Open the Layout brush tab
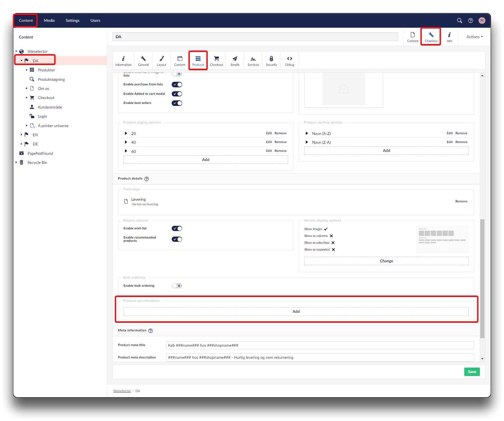Screen dimensions: 504x421 (x=161, y=61)
